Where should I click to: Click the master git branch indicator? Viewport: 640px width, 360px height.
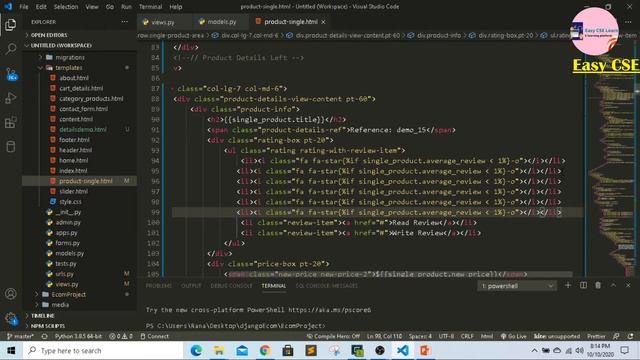pos(20,336)
